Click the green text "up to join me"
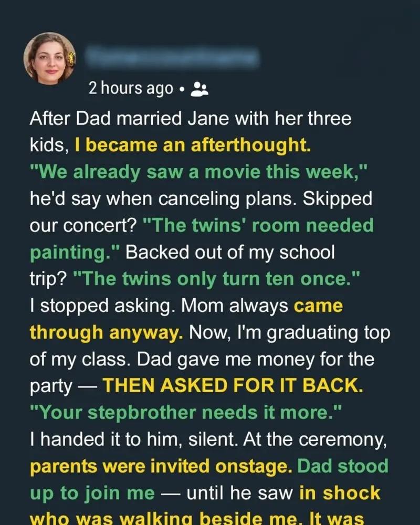The width and height of the screenshot is (420, 525). (92, 493)
